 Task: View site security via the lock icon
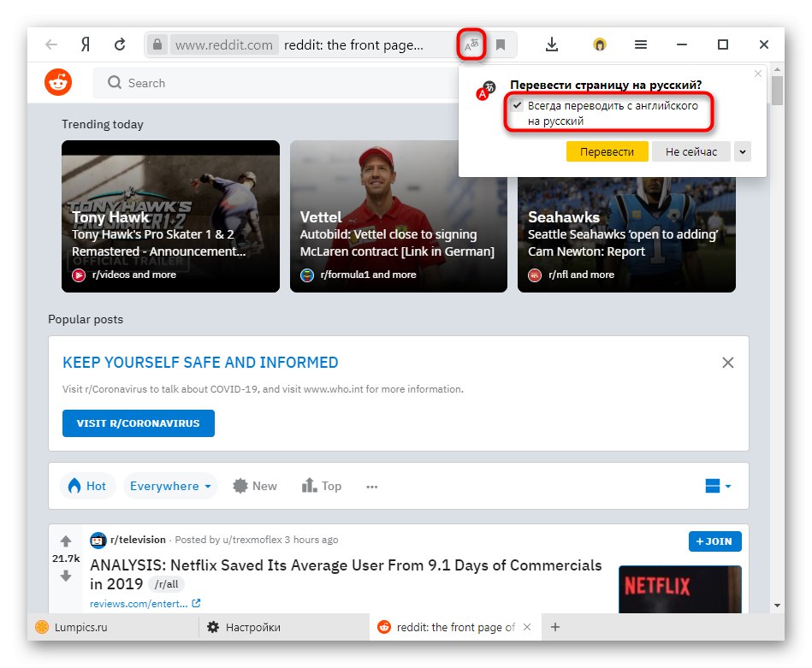pos(157,43)
